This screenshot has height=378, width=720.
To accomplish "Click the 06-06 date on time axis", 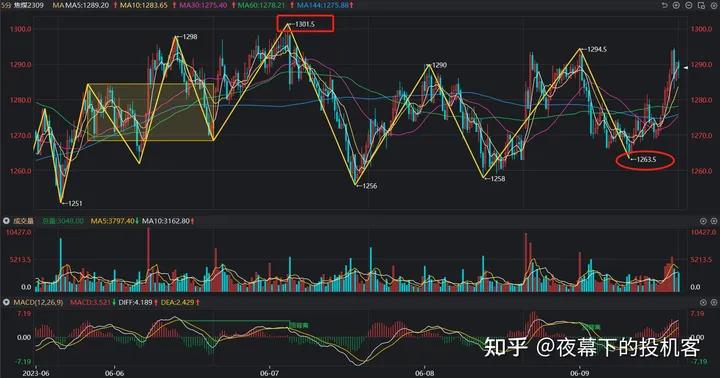I will click(114, 373).
